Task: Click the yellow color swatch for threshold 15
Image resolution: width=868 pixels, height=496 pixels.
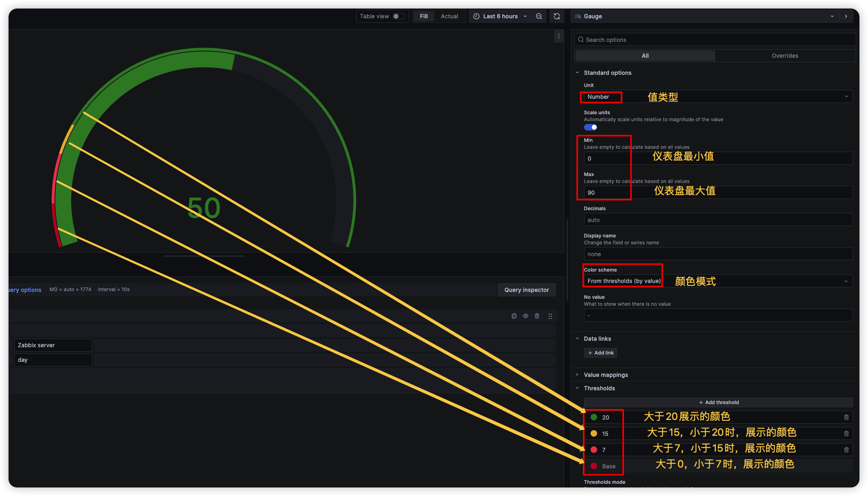Action: coord(594,433)
